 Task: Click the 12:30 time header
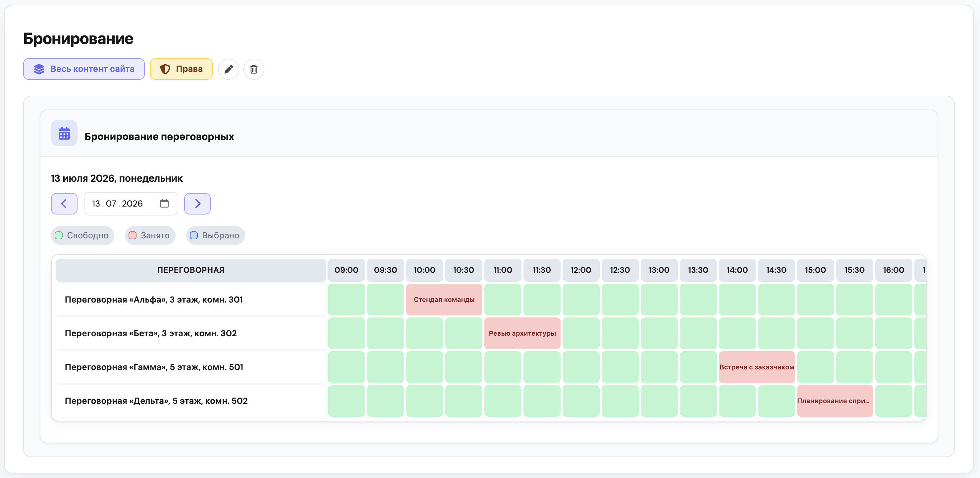click(x=620, y=270)
